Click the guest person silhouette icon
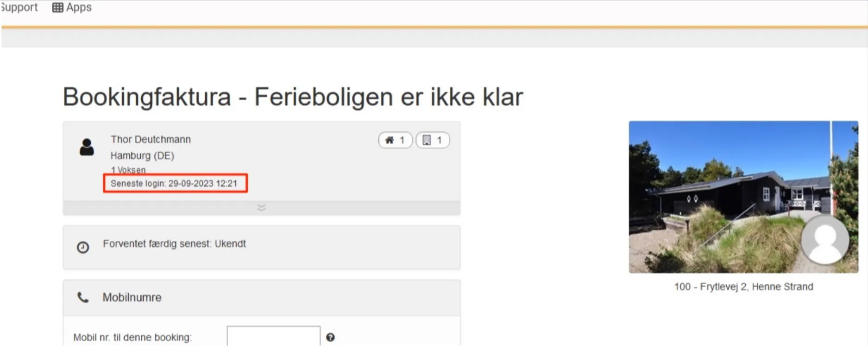Image resolution: width=868 pixels, height=346 pixels. click(x=87, y=147)
